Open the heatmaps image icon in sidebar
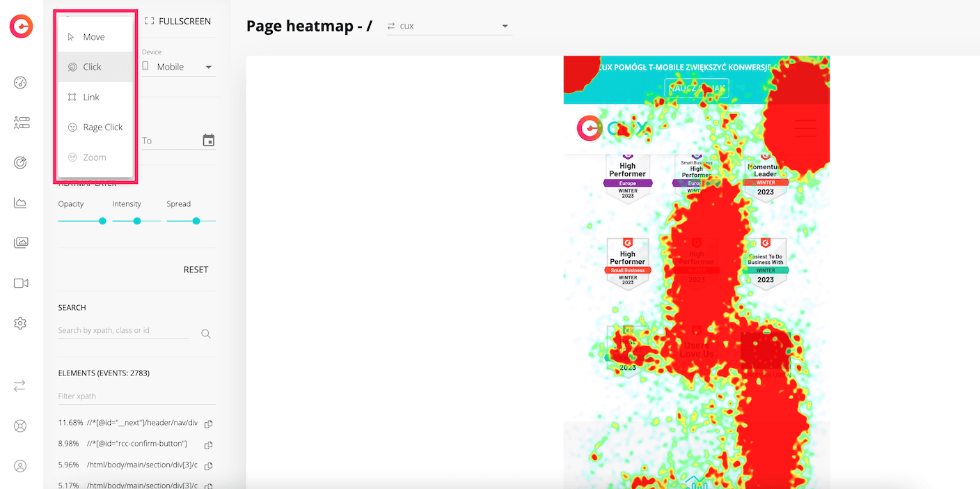Viewport: 980px width, 489px height. 21,243
